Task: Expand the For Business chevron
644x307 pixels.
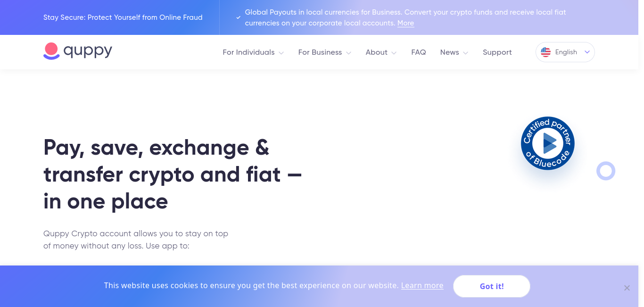Action: click(349, 53)
